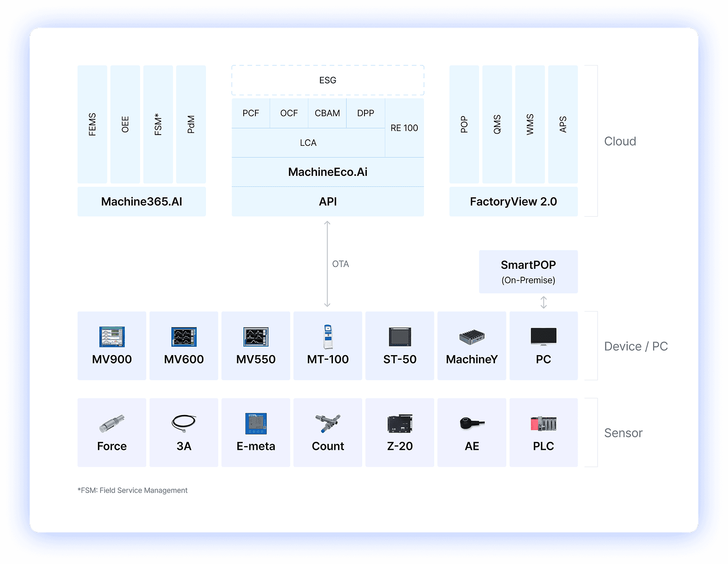Open the WMS vertical module column
Viewport: 728px width, 564px height.
[x=530, y=124]
